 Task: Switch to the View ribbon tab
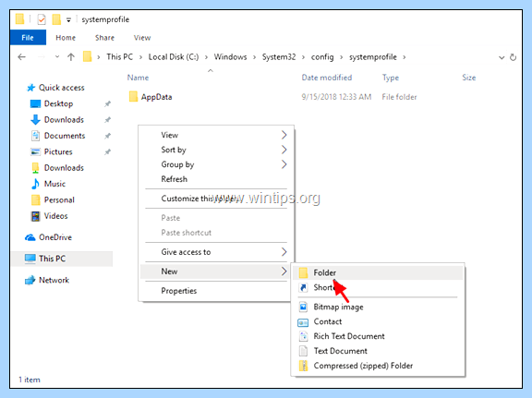[142, 38]
